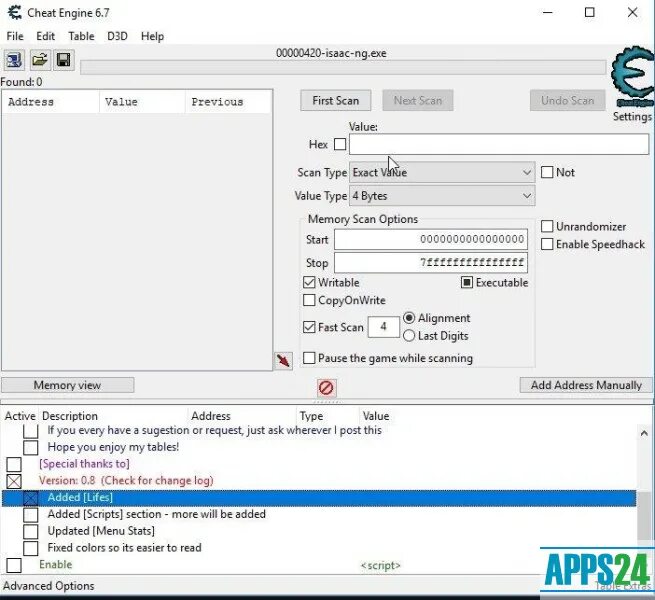
Task: Select the Last Digits radio button
Action: tap(409, 336)
